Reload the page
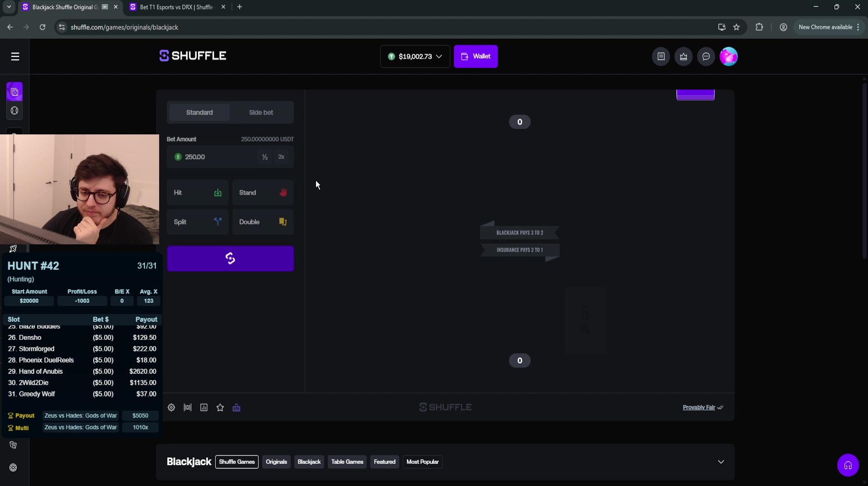This screenshot has width=868, height=486. click(x=42, y=27)
